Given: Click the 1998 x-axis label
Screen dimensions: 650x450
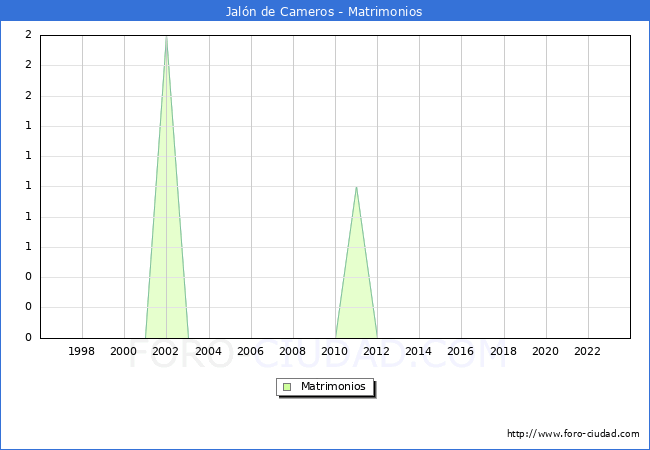Looking at the screenshot, I should tap(81, 351).
